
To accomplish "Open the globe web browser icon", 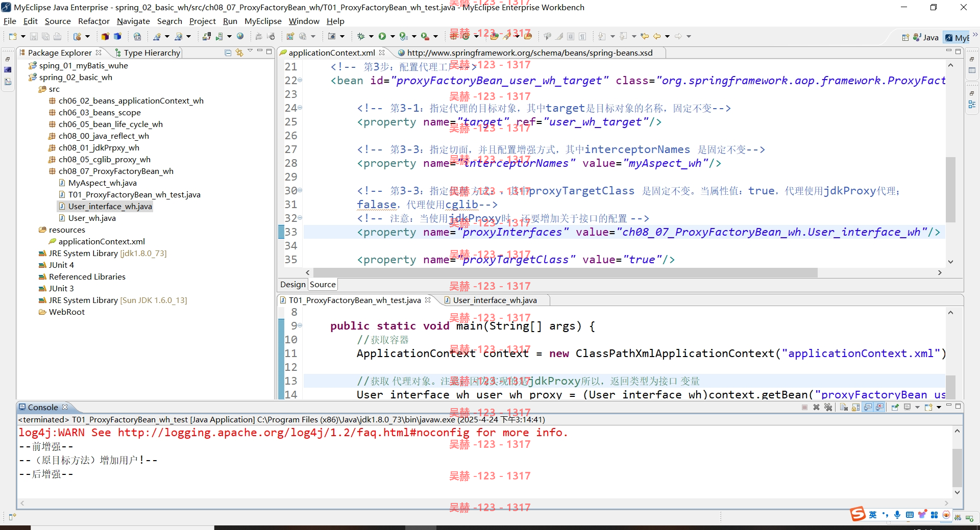I will click(240, 36).
